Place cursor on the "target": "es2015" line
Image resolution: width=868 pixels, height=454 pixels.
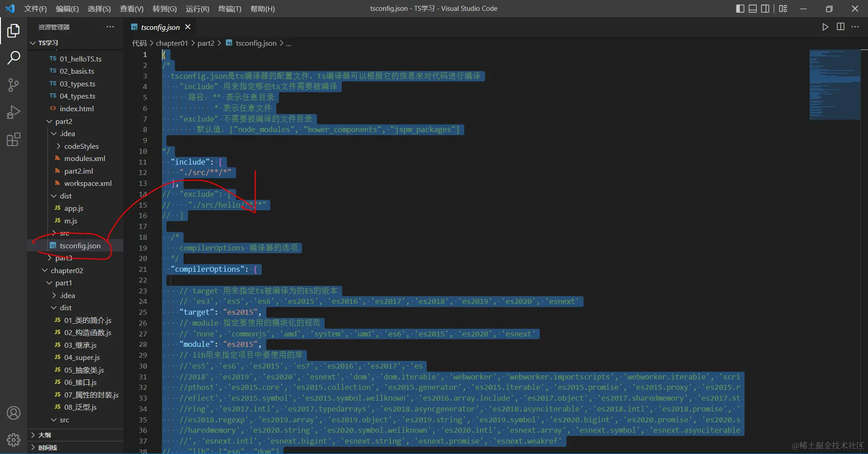(x=220, y=312)
